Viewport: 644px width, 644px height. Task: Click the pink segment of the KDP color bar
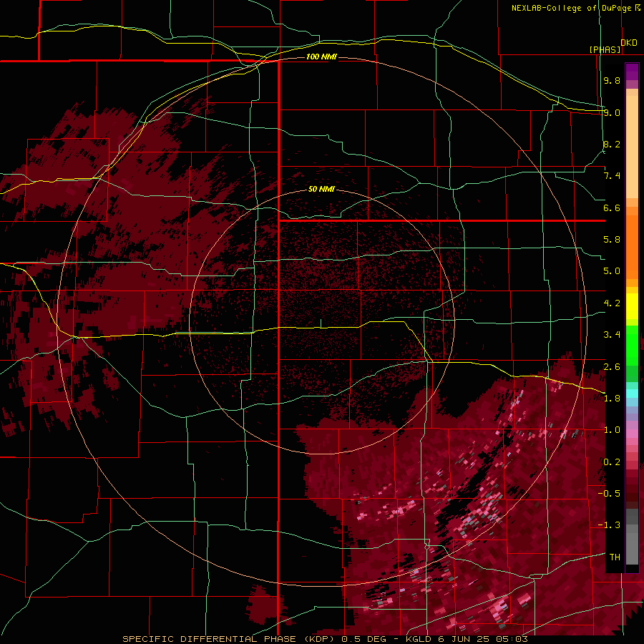point(632,434)
